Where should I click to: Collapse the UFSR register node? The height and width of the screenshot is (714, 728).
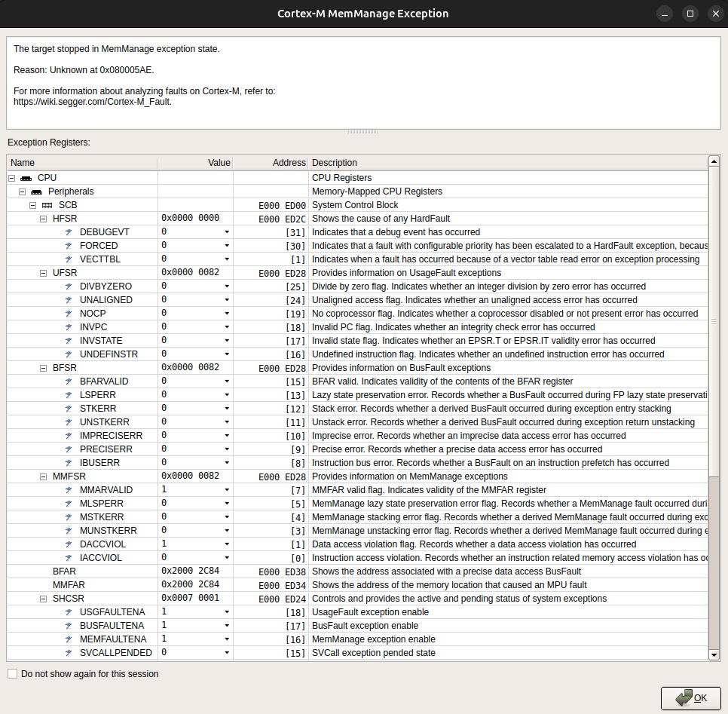click(x=43, y=273)
